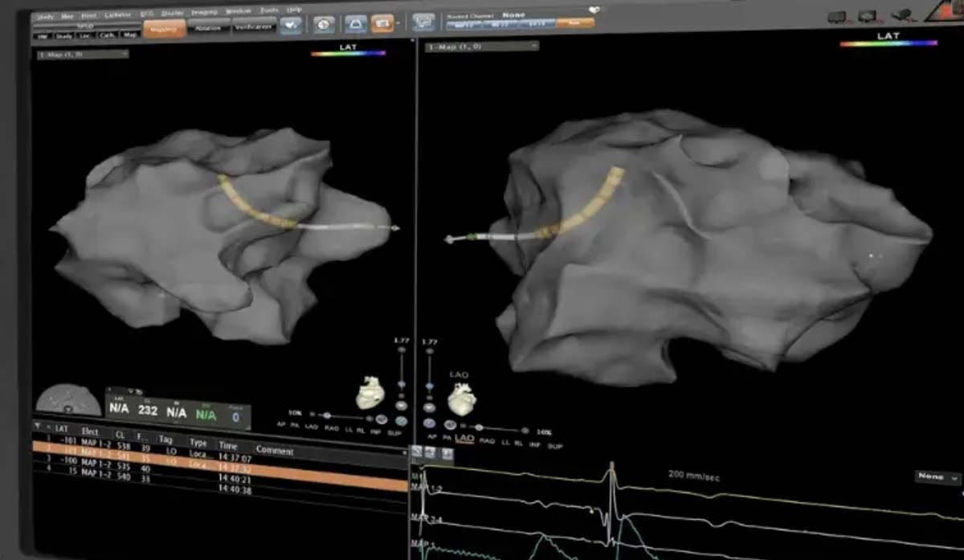Click the left viewer heart orientation icon

pyautogui.click(x=370, y=393)
